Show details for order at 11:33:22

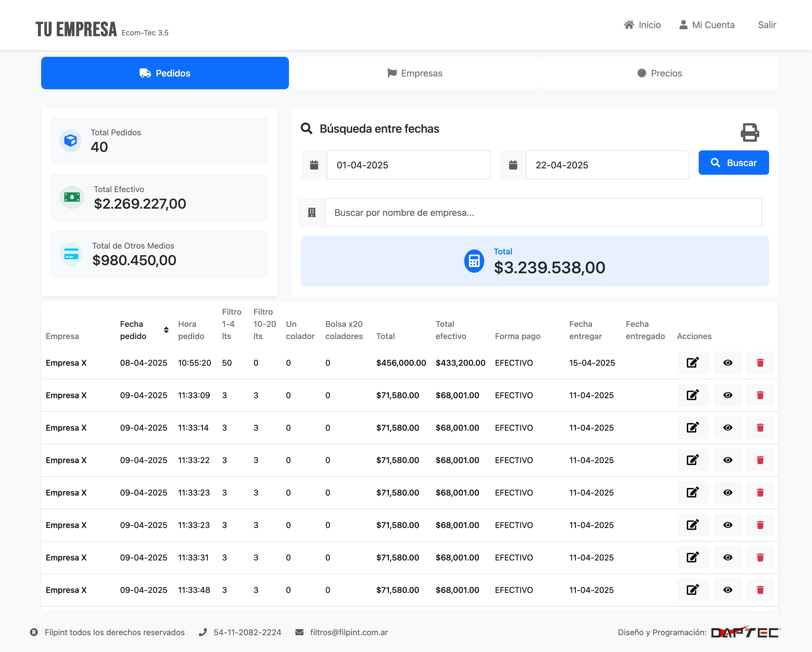tap(727, 460)
